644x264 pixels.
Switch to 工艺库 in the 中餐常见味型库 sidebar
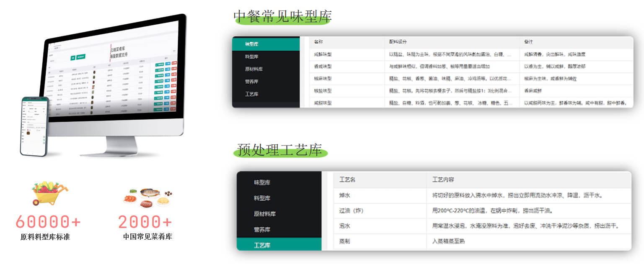pyautogui.click(x=251, y=94)
